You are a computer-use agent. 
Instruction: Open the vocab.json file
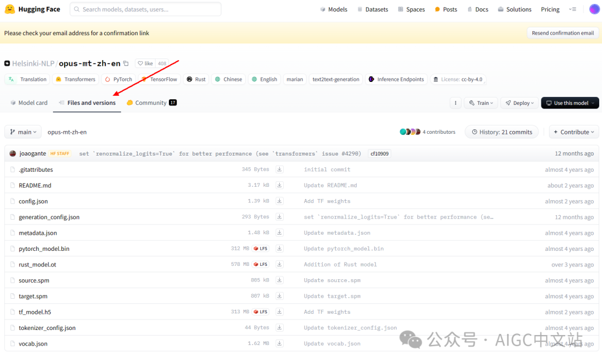click(x=33, y=343)
